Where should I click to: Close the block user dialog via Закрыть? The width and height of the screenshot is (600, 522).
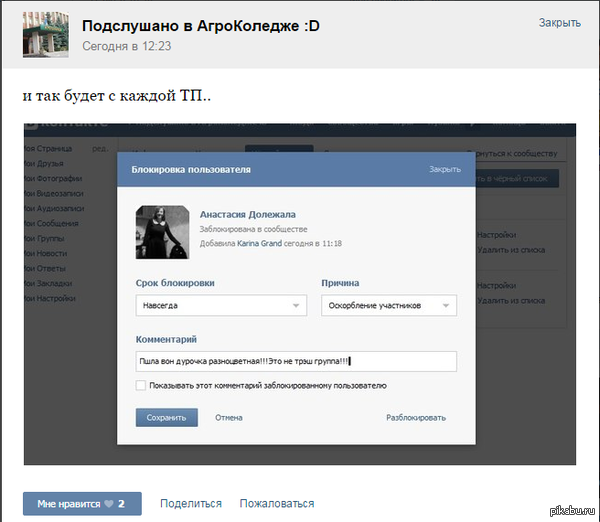pos(445,169)
